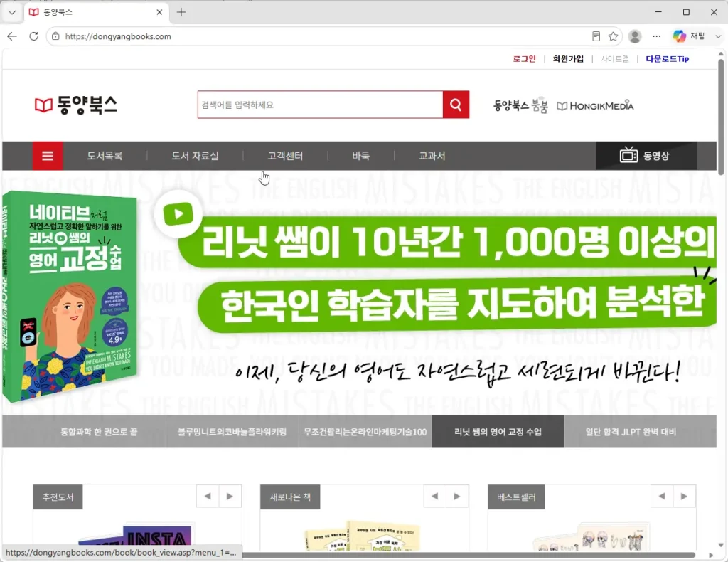Click the browser address bar URL
Viewport: 728px width, 562px height.
[x=118, y=36]
